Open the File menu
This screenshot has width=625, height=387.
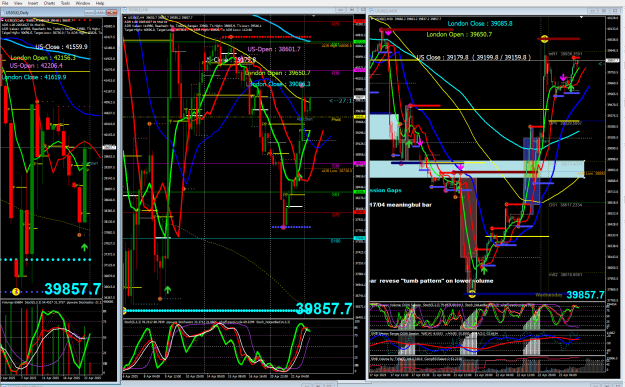pos(5,3)
